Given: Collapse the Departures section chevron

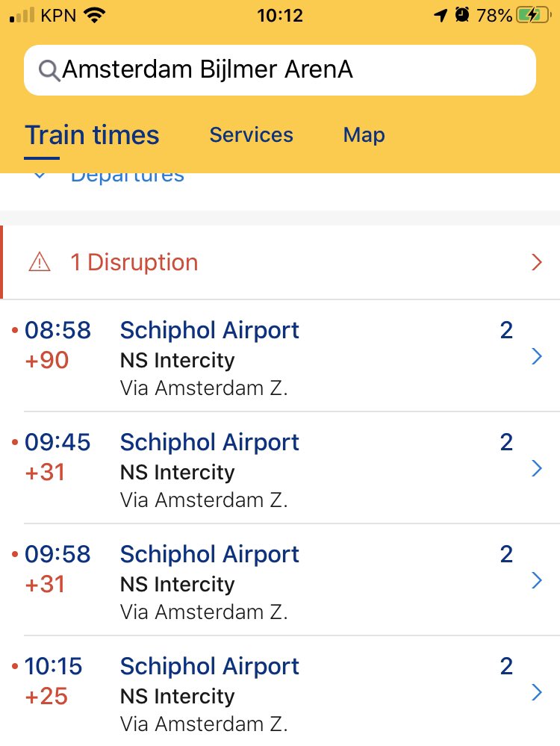Looking at the screenshot, I should click(x=40, y=175).
